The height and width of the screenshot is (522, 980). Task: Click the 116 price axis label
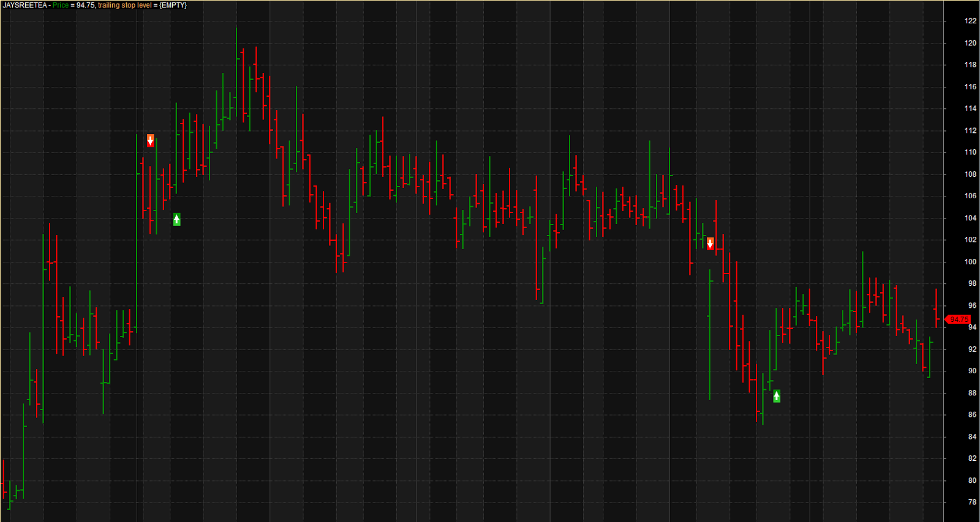pyautogui.click(x=970, y=87)
